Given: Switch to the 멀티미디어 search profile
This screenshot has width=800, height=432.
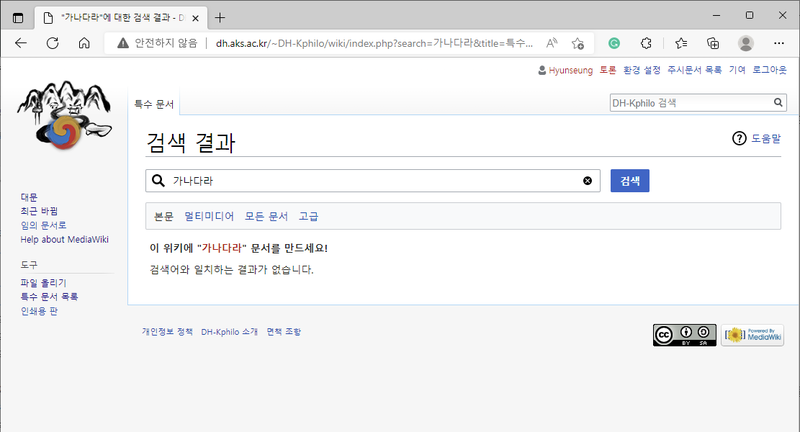Looking at the screenshot, I should click(209, 216).
